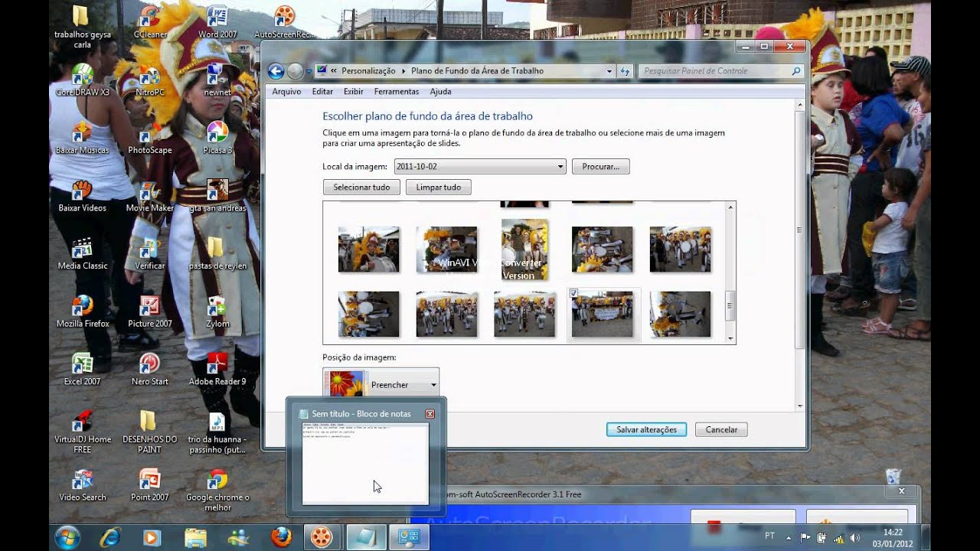The image size is (980, 551).
Task: Open the CCleaner desktop shortcut
Action: pyautogui.click(x=149, y=21)
